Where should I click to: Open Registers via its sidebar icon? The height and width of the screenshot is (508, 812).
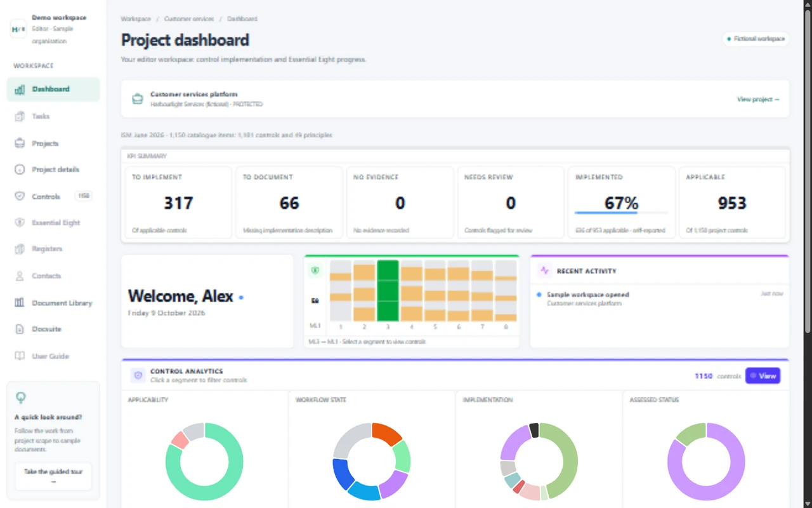(x=20, y=249)
